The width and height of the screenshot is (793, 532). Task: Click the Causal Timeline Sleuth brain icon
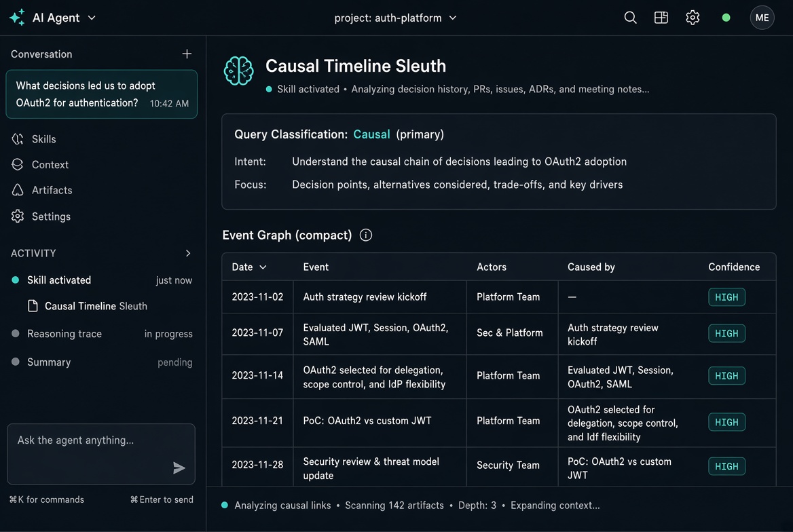click(x=239, y=71)
